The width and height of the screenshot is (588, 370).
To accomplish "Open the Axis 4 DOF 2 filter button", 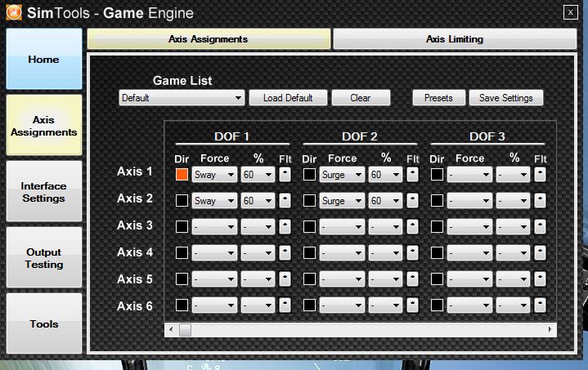I will coord(412,252).
